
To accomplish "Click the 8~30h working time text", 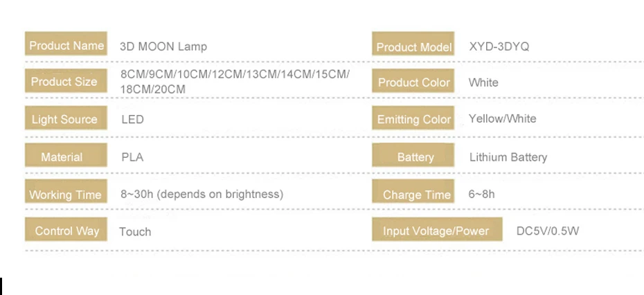I will 202,194.
